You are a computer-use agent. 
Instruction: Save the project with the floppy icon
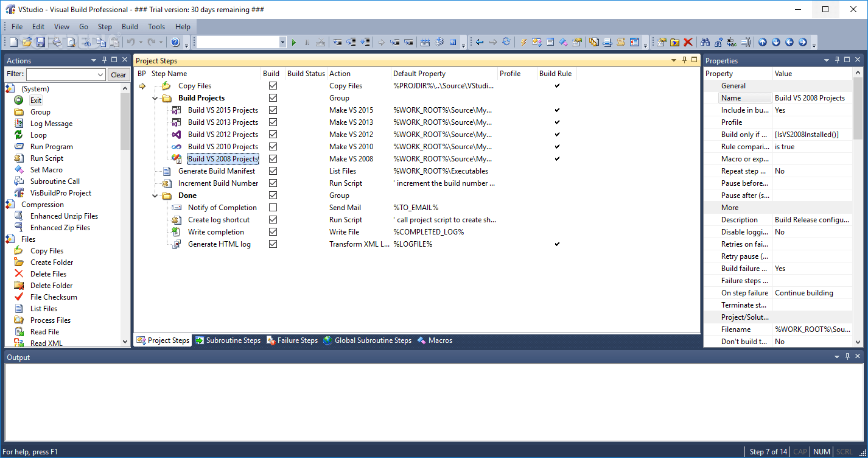40,42
